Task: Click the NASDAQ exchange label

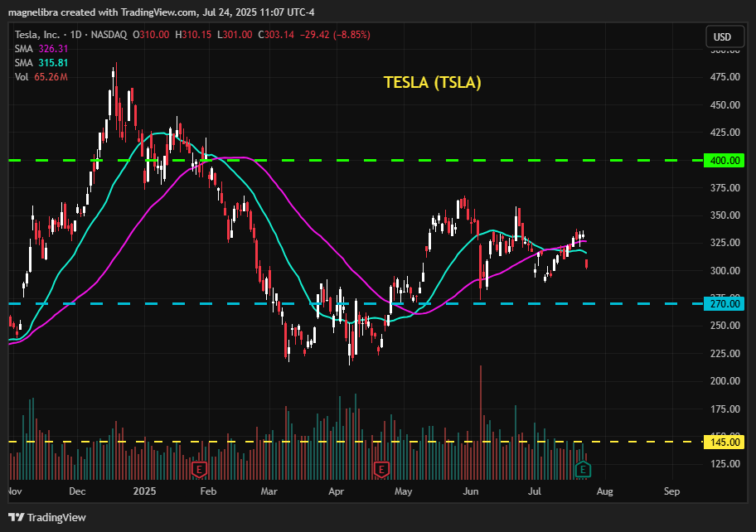Action: coord(109,35)
